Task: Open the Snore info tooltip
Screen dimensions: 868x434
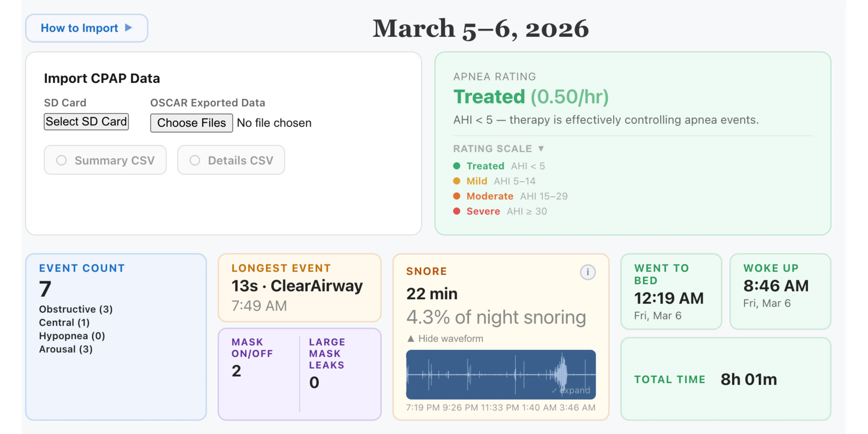Action: [x=588, y=273]
